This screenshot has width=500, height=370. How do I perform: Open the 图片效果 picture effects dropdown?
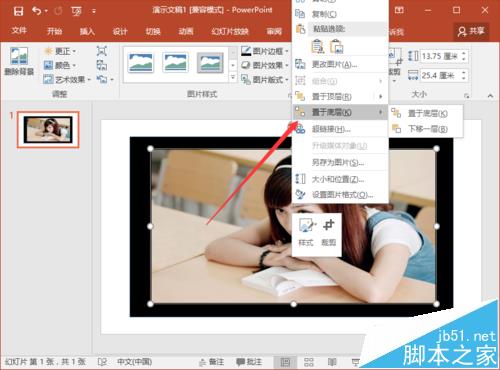point(265,65)
